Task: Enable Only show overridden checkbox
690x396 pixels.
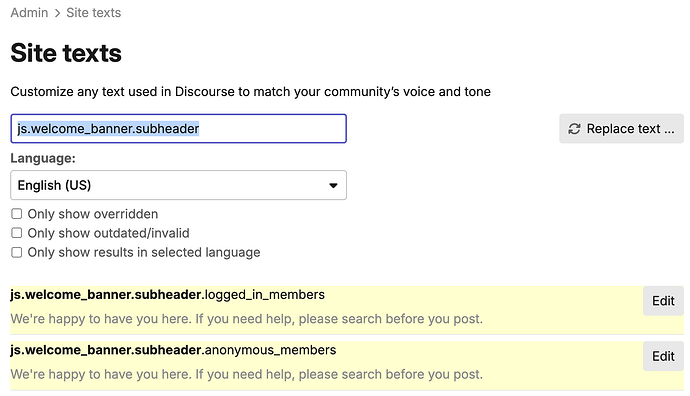Action: [x=17, y=214]
